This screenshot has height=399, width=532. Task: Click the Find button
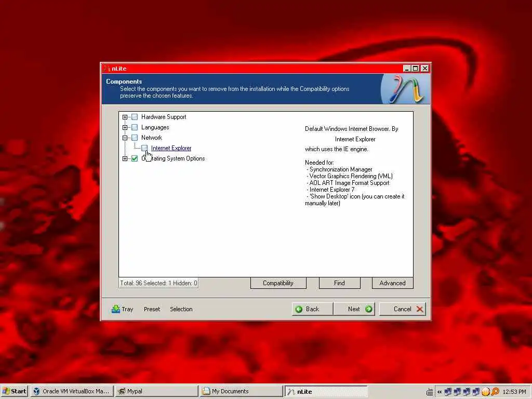(339, 283)
